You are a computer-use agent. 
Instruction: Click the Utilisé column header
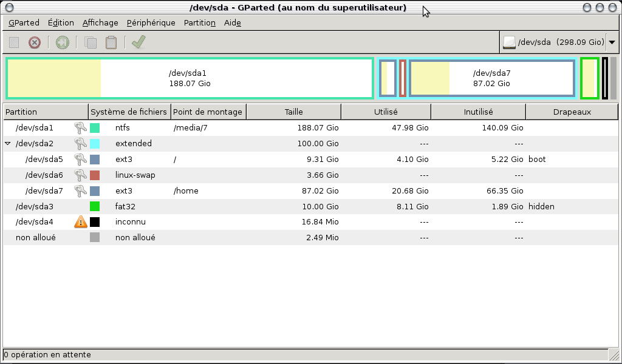pos(386,112)
